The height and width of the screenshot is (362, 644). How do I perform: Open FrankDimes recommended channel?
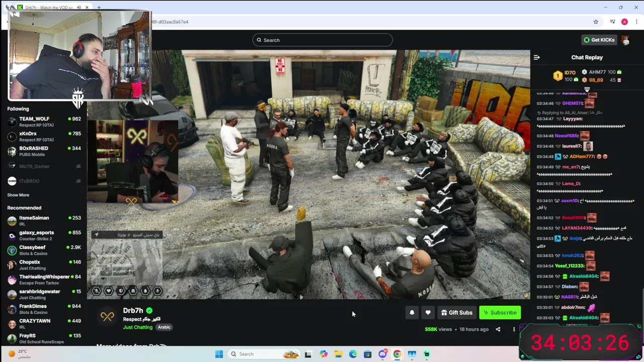44,309
